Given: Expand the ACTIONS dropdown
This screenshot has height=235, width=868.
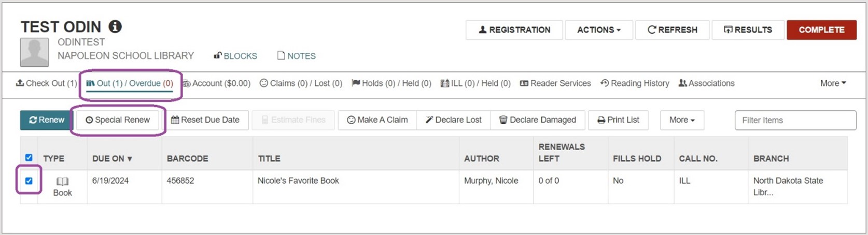Looking at the screenshot, I should (x=599, y=30).
